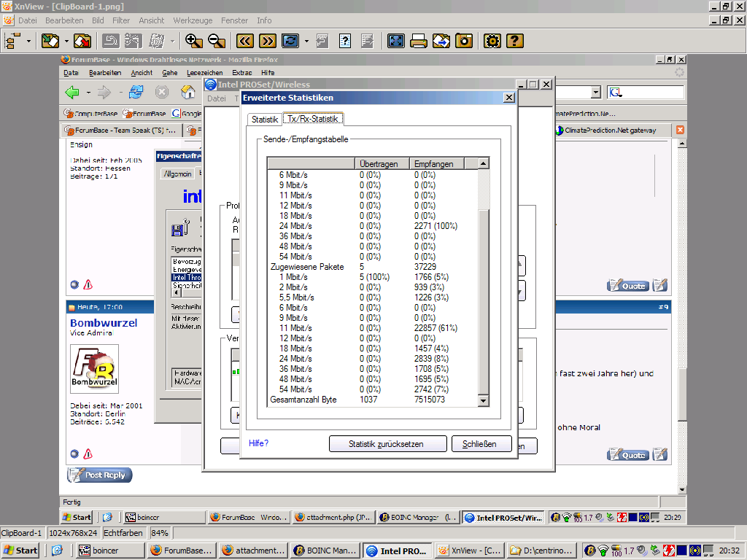Click the Windows Start button in bottom taskbar
The image size is (747, 560).
20,551
